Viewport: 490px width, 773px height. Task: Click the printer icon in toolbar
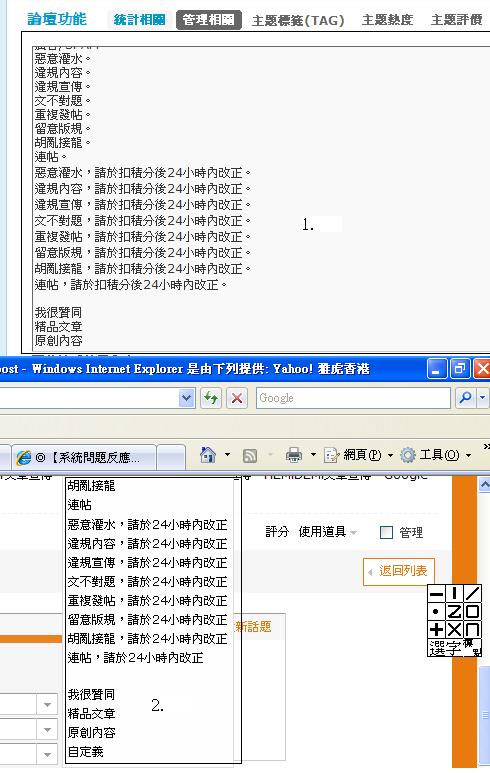(x=294, y=455)
